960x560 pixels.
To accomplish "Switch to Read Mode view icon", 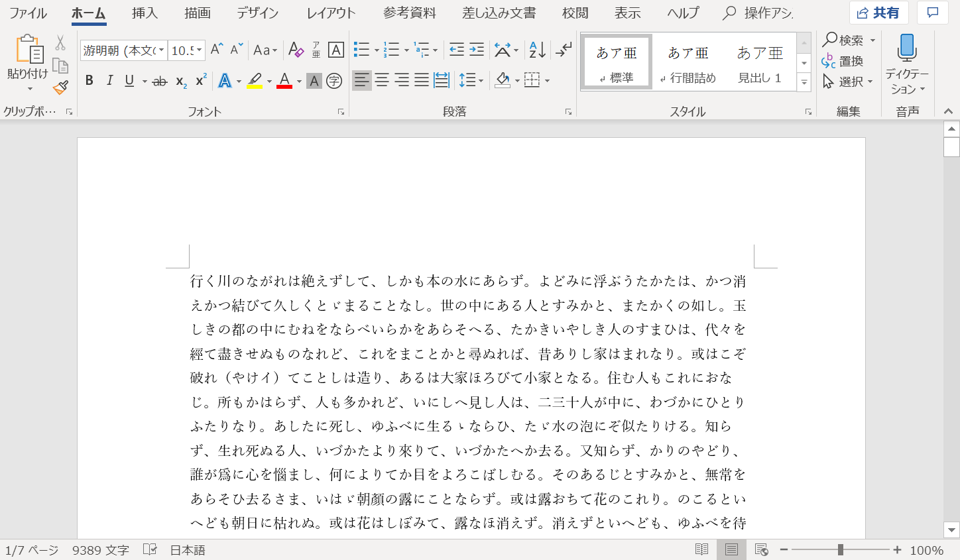I will (701, 549).
